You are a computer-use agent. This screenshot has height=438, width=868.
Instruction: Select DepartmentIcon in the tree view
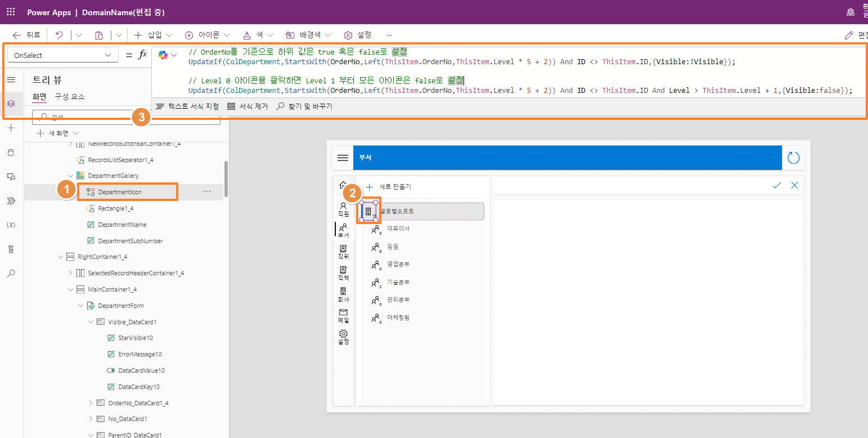120,192
